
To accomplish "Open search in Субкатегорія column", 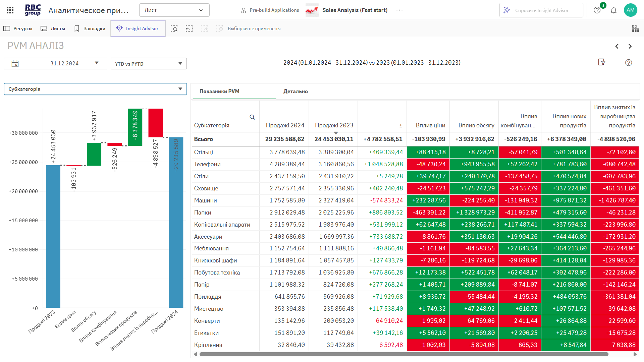I will coord(252,117).
